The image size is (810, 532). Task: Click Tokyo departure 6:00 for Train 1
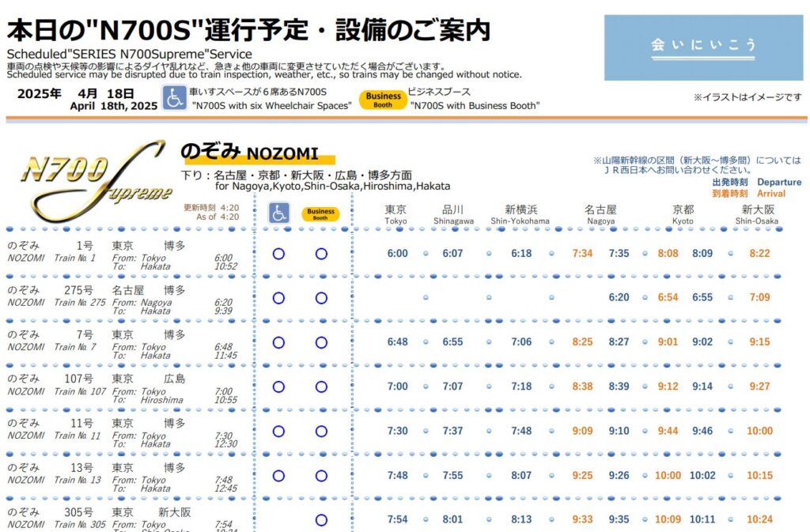coord(397,254)
